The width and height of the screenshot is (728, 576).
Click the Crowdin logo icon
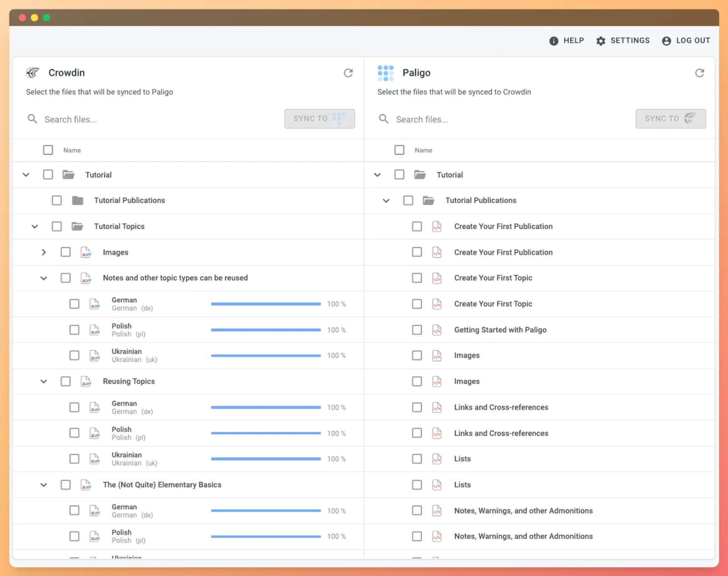click(x=33, y=72)
